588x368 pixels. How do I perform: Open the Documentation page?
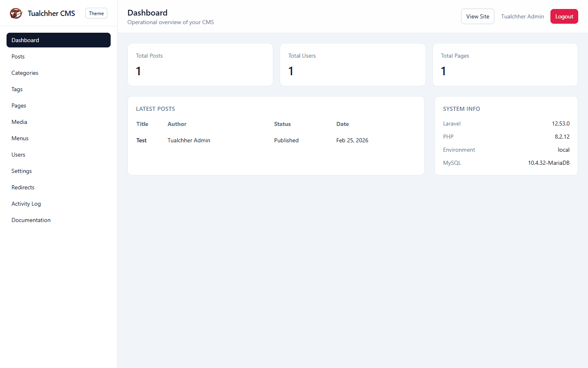(31, 220)
